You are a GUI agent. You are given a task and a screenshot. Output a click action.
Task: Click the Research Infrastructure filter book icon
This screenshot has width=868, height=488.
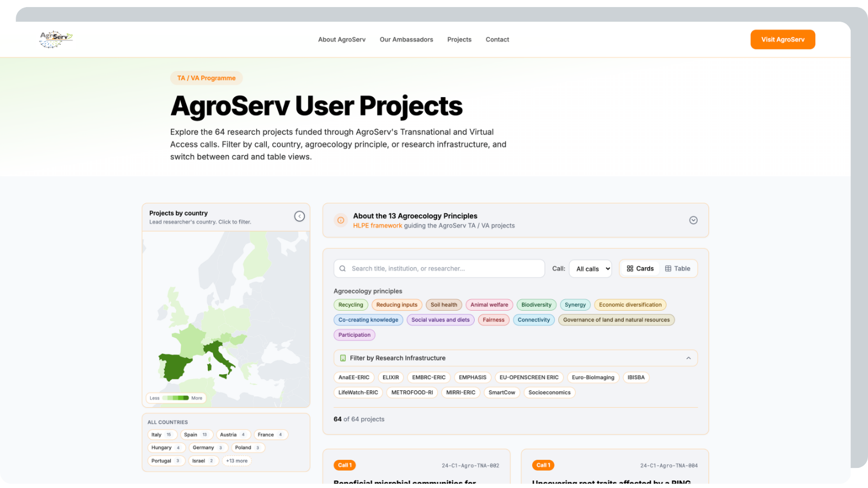point(342,358)
